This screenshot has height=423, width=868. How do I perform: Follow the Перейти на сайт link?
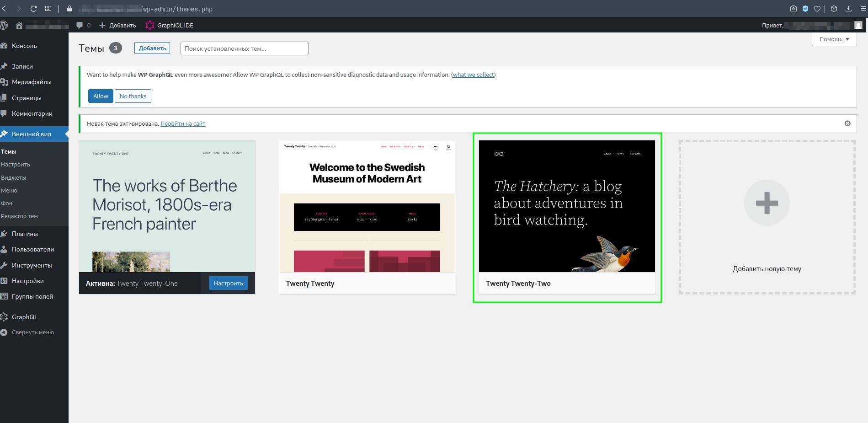[183, 123]
